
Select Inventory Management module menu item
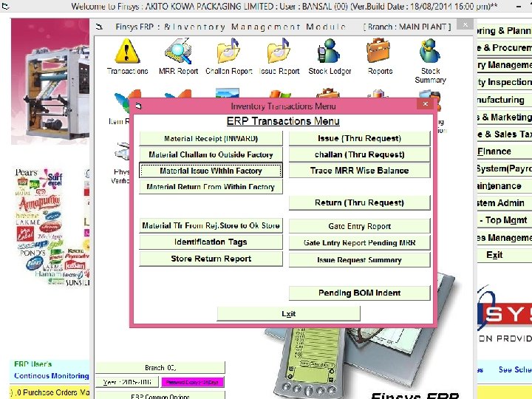click(x=505, y=65)
